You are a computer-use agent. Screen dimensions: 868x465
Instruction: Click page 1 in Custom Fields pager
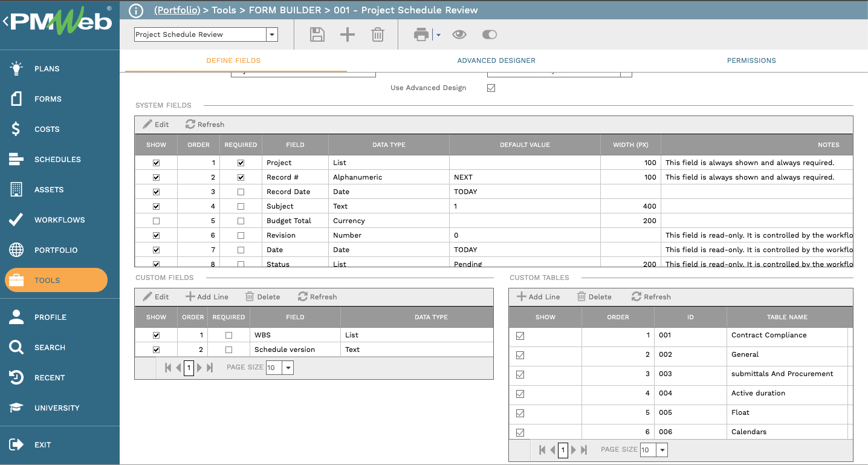pyautogui.click(x=189, y=368)
